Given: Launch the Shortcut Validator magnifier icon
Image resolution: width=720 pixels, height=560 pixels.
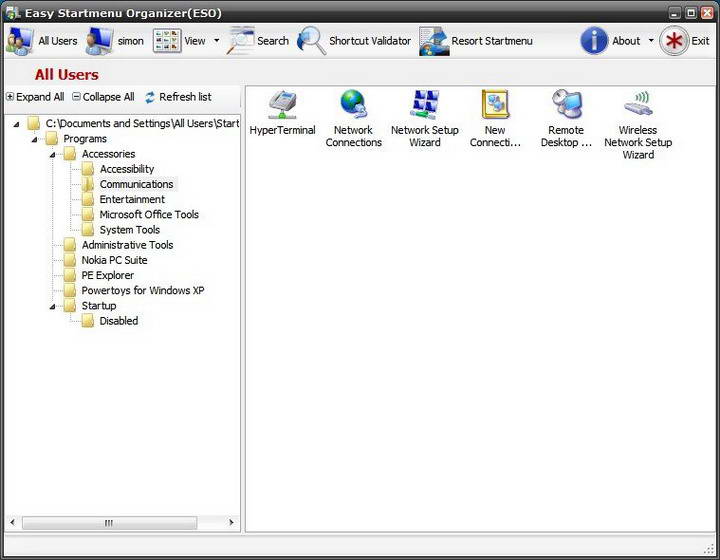Looking at the screenshot, I should tap(312, 41).
